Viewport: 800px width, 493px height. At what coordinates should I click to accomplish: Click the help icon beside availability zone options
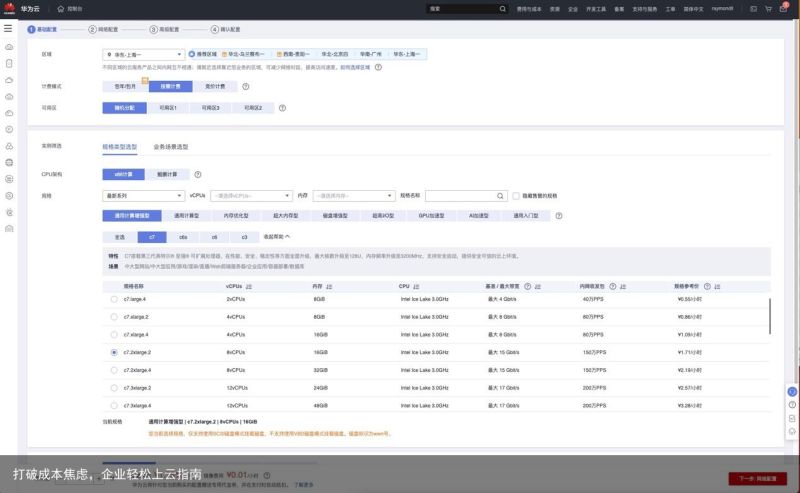pyautogui.click(x=283, y=108)
